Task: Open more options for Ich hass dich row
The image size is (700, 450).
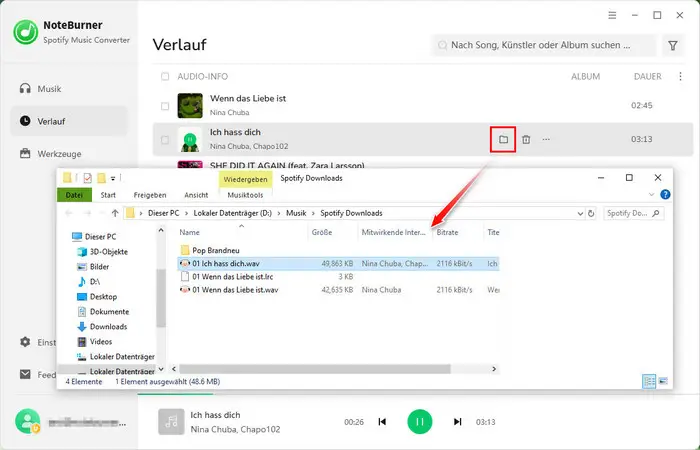Action: pyautogui.click(x=546, y=139)
